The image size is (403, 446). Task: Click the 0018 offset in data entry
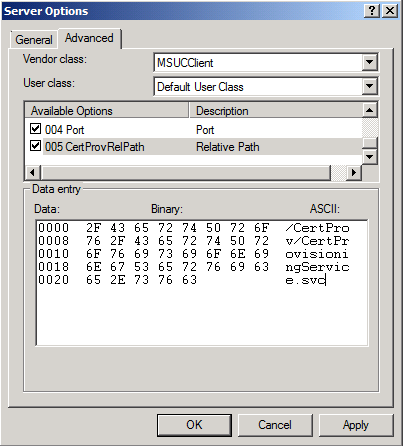click(x=53, y=267)
